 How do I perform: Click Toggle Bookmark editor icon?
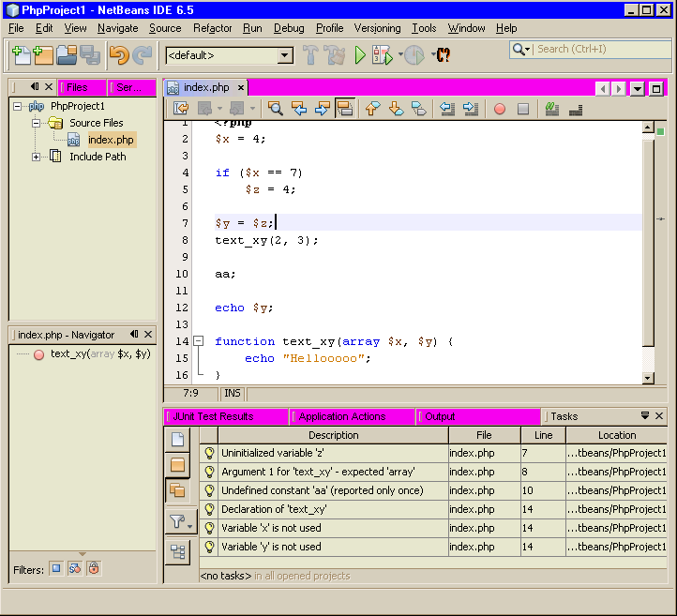click(x=419, y=109)
